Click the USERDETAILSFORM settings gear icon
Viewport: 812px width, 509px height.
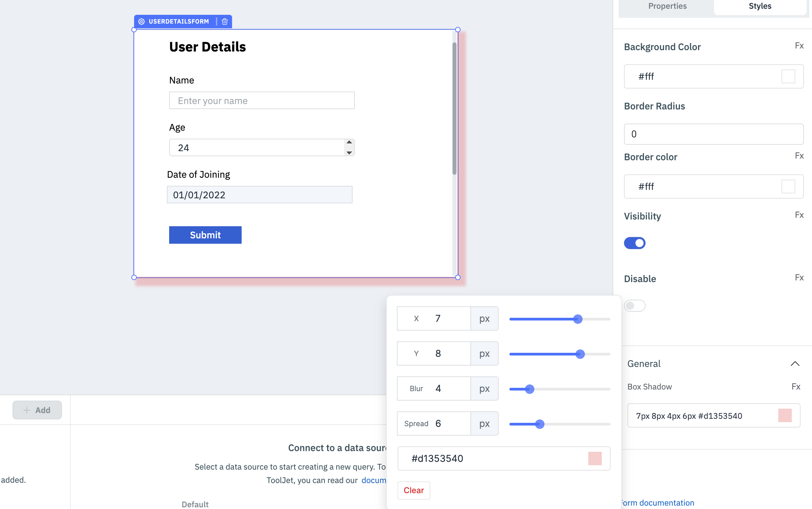tap(142, 22)
